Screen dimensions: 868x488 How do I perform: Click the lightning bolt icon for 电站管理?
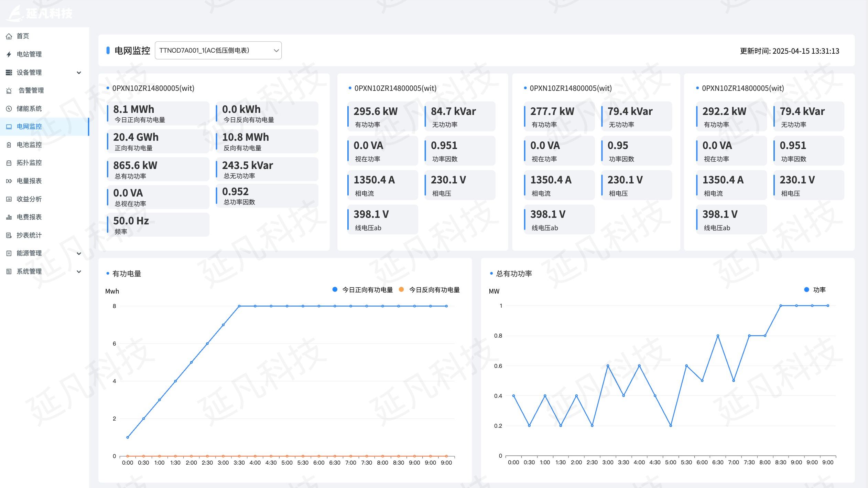point(9,54)
